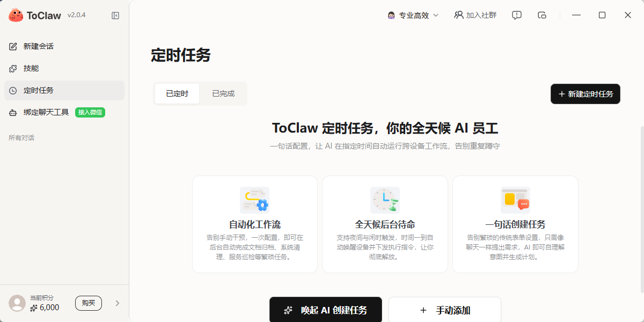Viewport: 644px width, 322px height.
Task: Switch to the 已完成 tab
Action: click(x=224, y=93)
